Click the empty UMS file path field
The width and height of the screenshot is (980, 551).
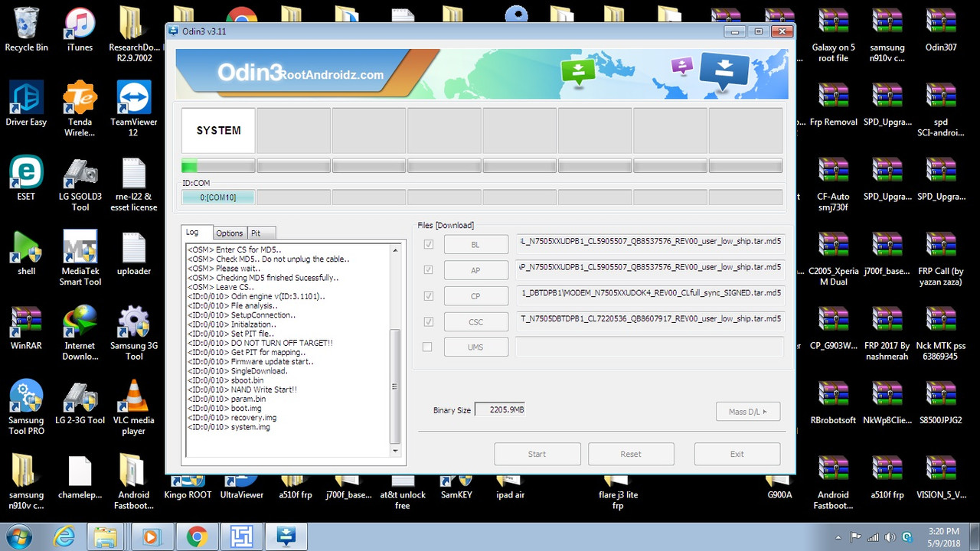pos(649,347)
